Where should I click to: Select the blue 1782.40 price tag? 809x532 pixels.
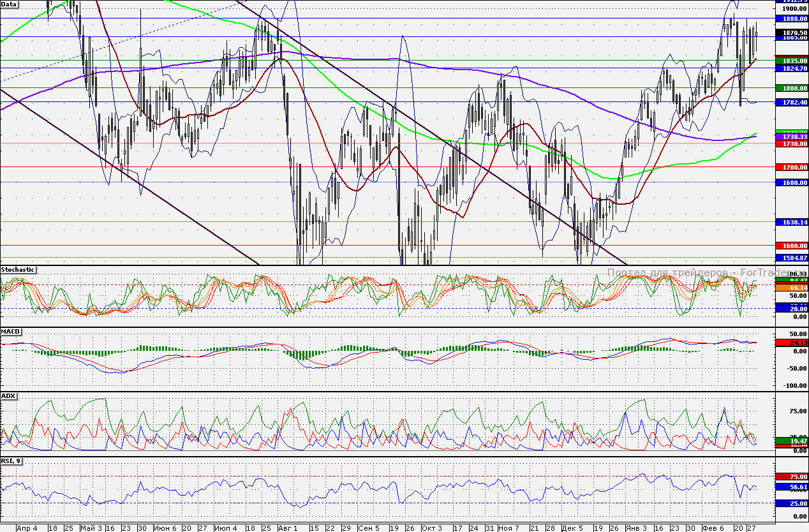791,102
